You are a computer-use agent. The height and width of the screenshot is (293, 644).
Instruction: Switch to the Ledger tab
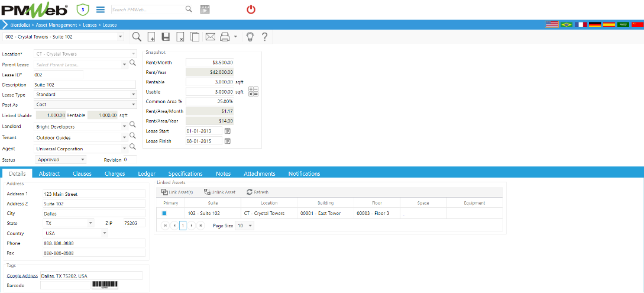[147, 173]
